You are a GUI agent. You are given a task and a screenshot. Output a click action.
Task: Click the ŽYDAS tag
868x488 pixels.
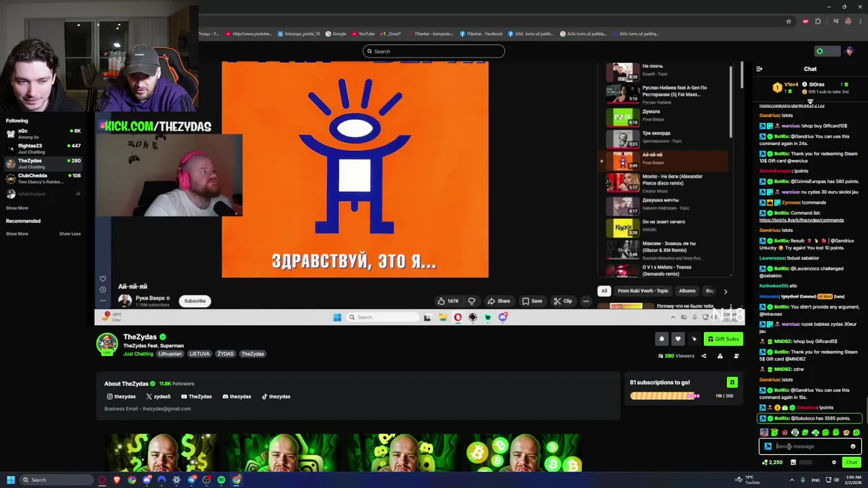click(x=225, y=354)
